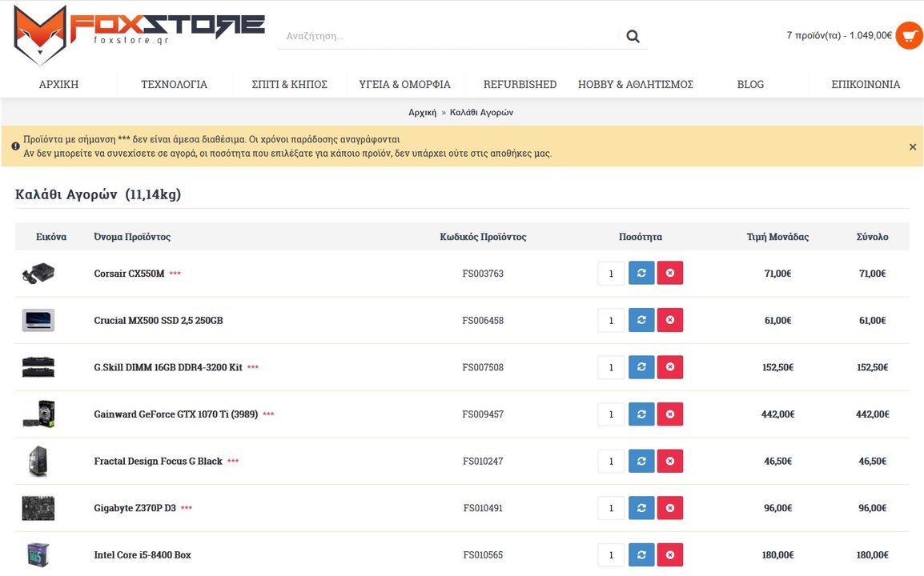Delete G.Skill DIMM 16GB kit from cart
The height and width of the screenshot is (576, 924).
(x=670, y=367)
